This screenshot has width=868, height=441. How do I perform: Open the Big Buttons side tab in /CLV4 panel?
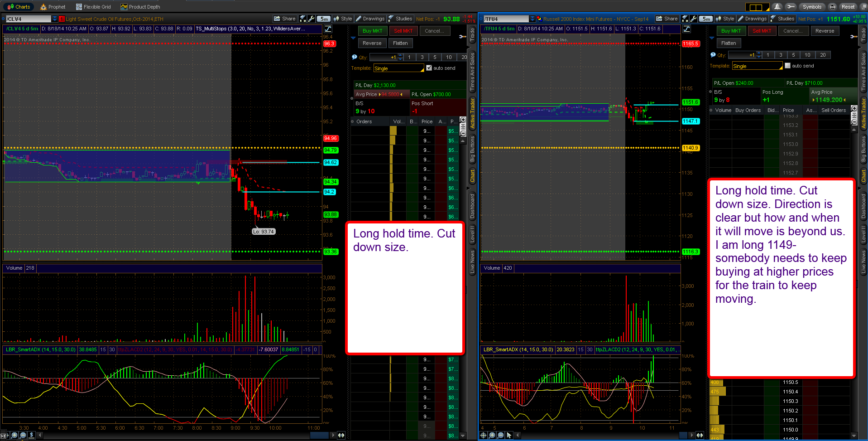472,149
